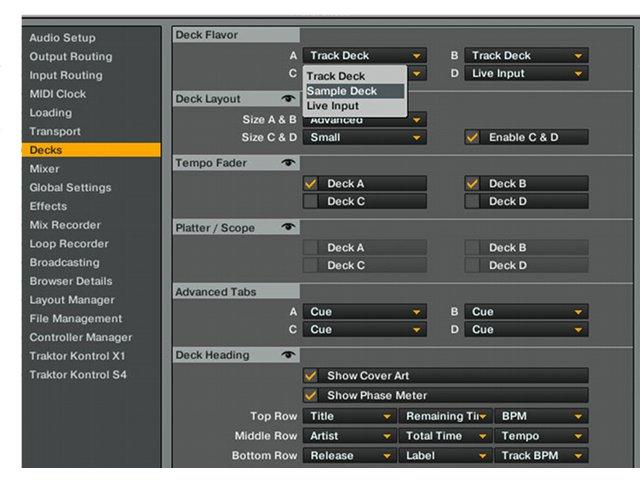Open the Top Row Title dropdown
Screen dimensions: 640x480
point(349,416)
